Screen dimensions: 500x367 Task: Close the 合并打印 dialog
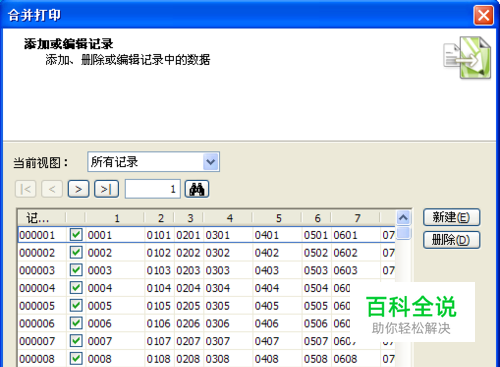tap(483, 15)
